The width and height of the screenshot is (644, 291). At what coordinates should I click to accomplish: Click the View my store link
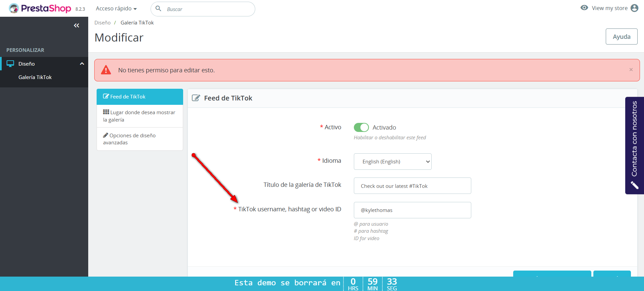click(609, 8)
